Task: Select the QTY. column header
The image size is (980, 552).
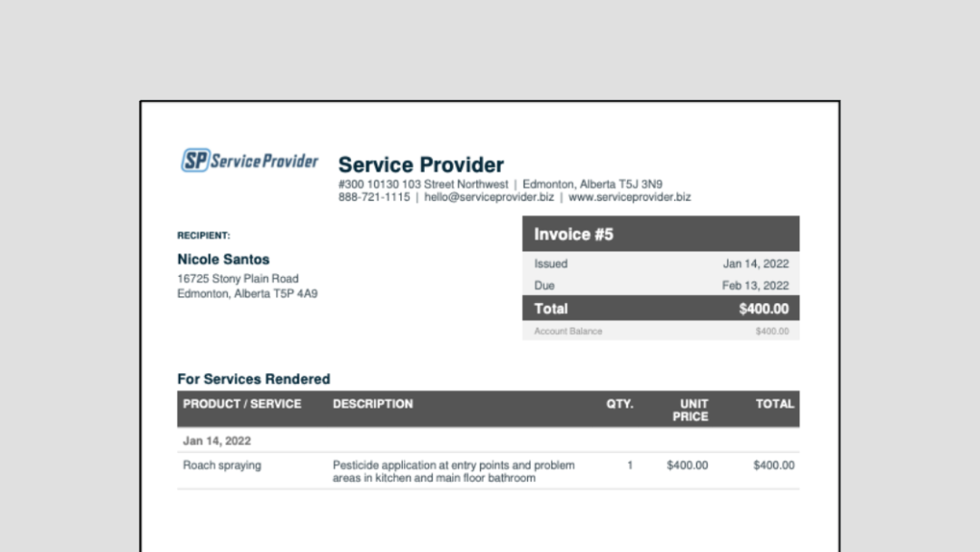Action: click(621, 404)
